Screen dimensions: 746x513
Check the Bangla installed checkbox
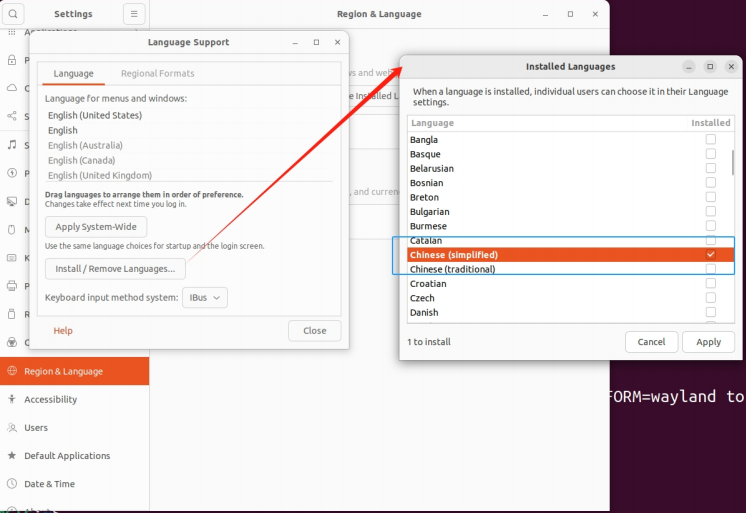(x=710, y=139)
